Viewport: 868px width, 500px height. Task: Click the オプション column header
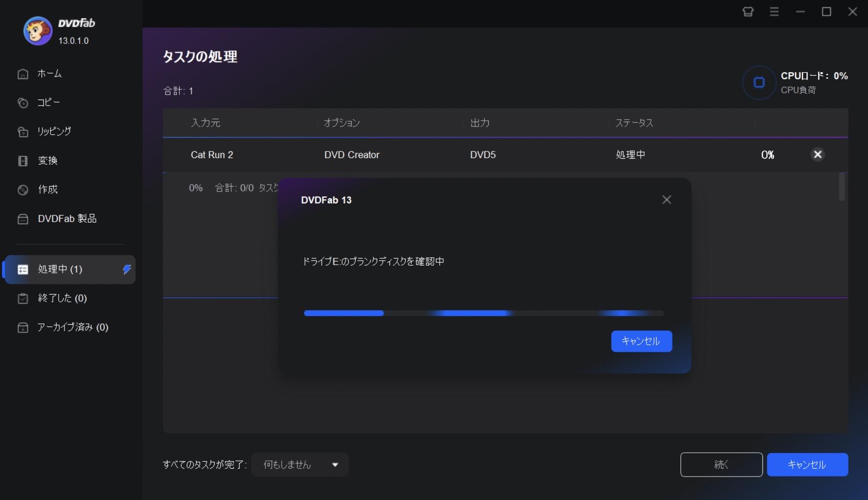tap(342, 123)
